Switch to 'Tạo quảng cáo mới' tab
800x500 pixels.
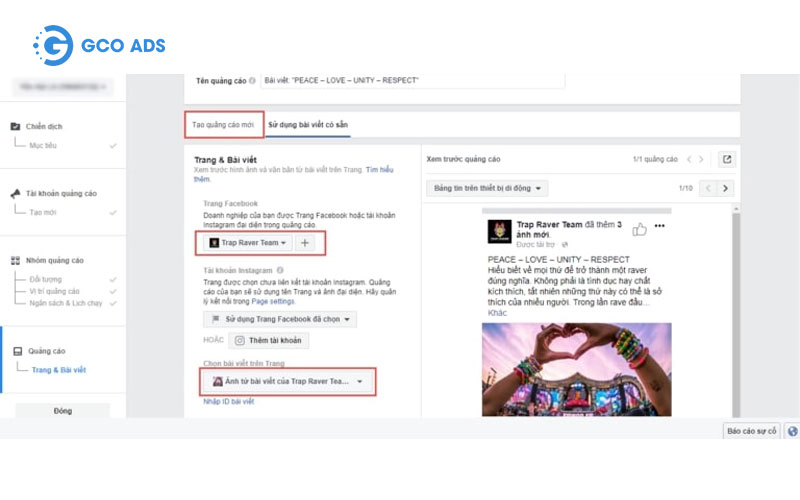tap(223, 125)
